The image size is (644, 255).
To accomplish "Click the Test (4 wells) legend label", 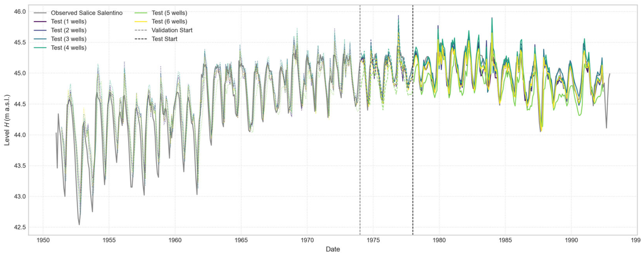I will pos(69,48).
